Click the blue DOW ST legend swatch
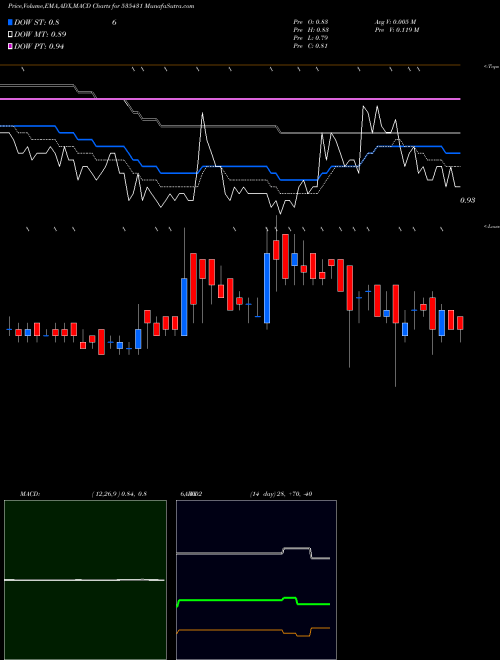Image resolution: width=500 pixels, height=660 pixels. pos(11,22)
